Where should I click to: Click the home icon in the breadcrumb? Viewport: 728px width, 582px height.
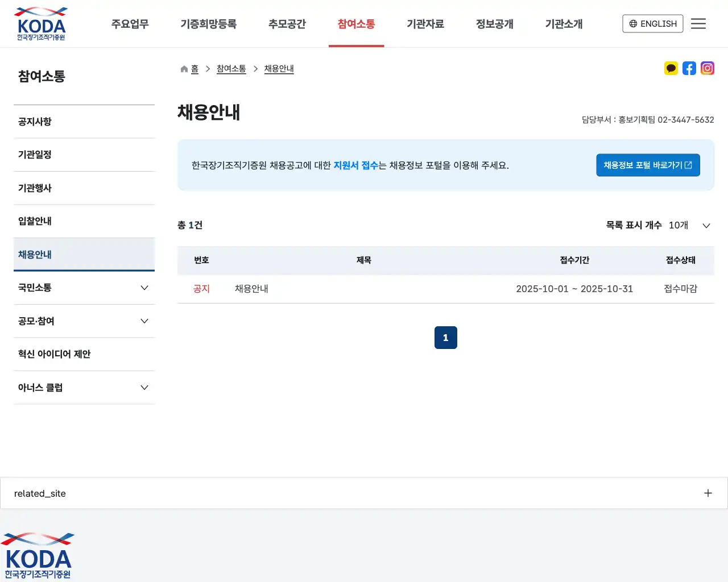tap(184, 68)
